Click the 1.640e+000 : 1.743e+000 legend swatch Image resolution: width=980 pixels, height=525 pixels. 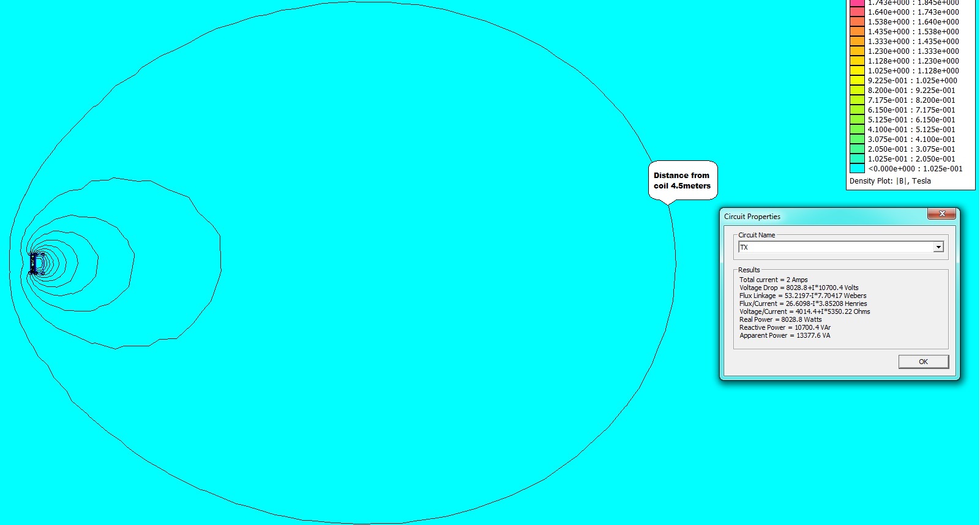click(857, 12)
